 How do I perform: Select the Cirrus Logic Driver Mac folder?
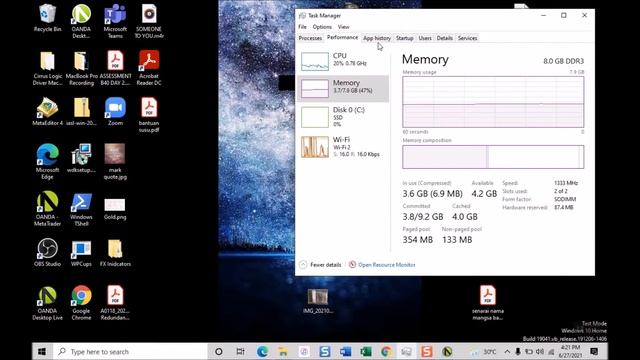[x=47, y=68]
